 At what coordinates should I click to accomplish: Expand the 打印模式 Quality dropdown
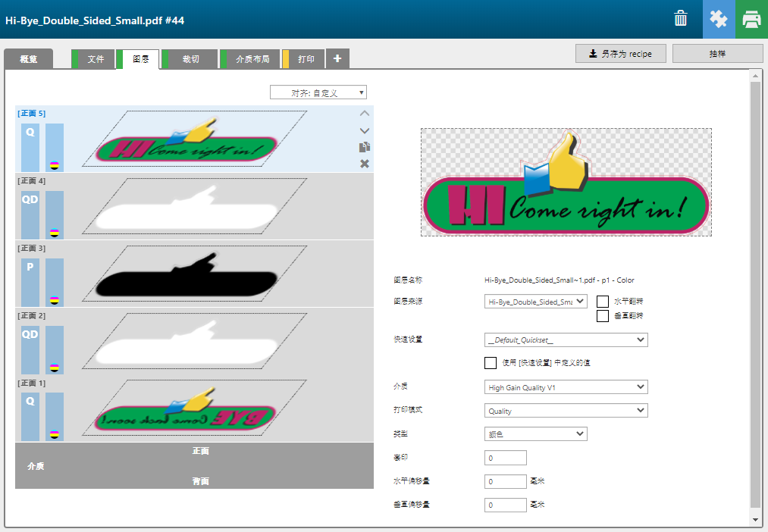click(x=566, y=411)
